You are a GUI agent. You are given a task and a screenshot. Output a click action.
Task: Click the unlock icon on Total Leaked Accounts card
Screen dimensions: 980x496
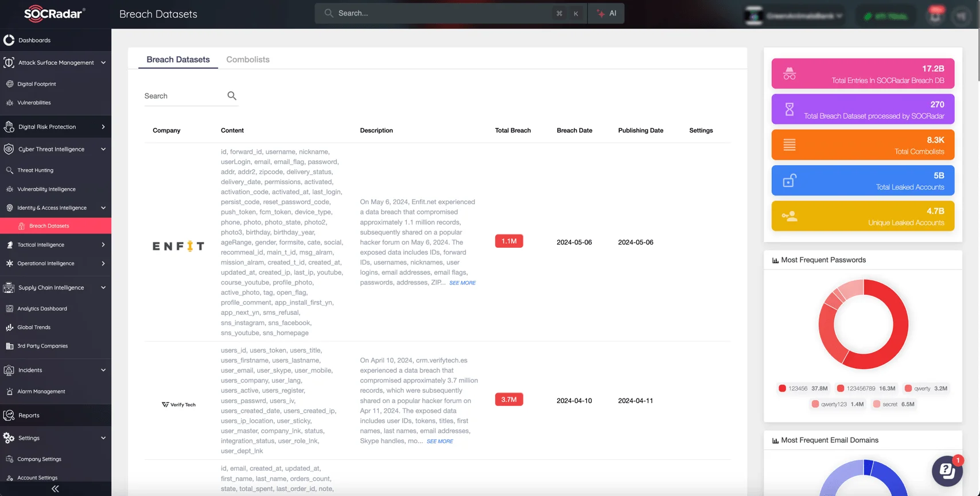(790, 181)
